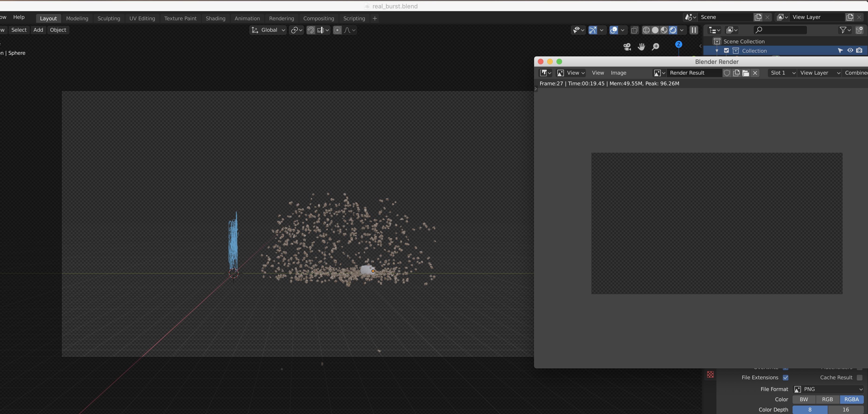The width and height of the screenshot is (868, 414).
Task: Toggle fake user shield for Render Result
Action: (x=727, y=73)
